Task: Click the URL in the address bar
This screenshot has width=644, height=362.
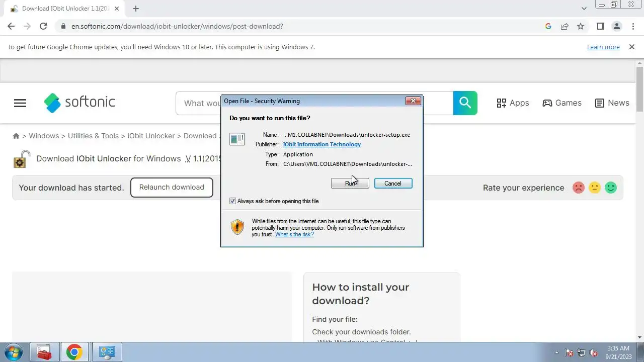Action: pos(177,26)
